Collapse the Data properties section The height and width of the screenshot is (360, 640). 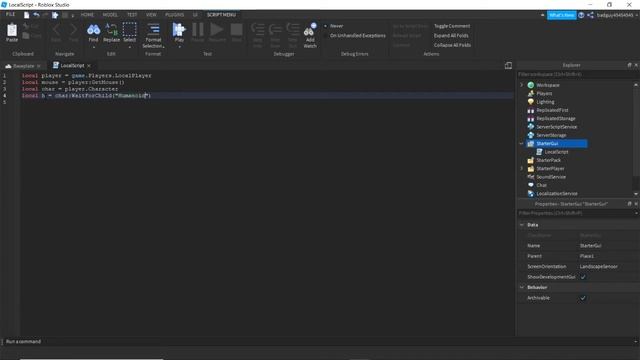[x=522, y=225]
